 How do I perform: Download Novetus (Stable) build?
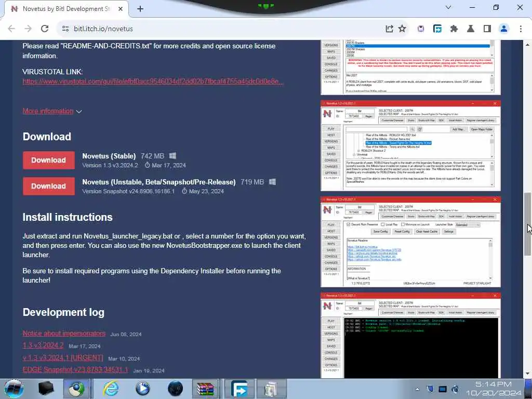coord(48,160)
